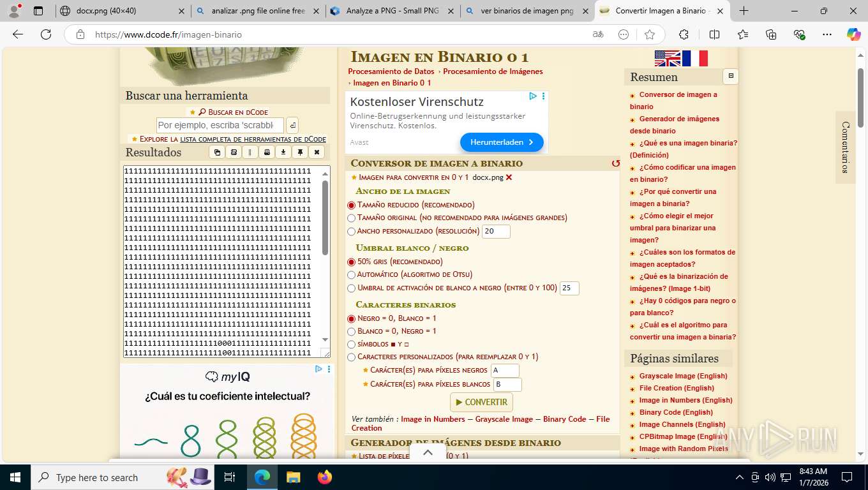Screen dimensions: 868x490
Task: Show hidden system tray icons
Action: (x=740, y=477)
